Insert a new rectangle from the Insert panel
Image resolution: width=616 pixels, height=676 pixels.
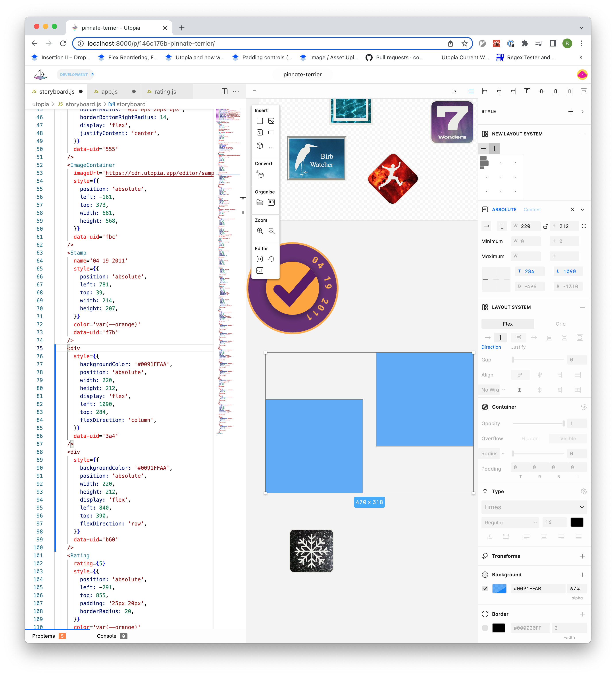pos(260,121)
